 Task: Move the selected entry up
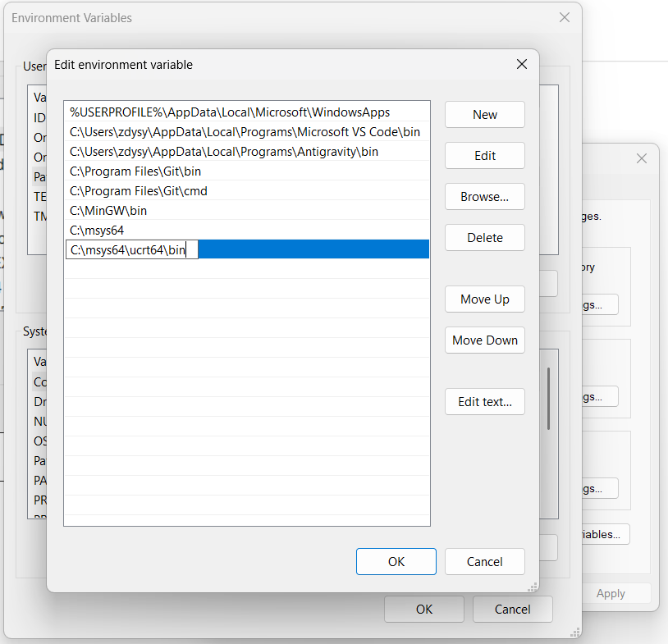point(484,299)
